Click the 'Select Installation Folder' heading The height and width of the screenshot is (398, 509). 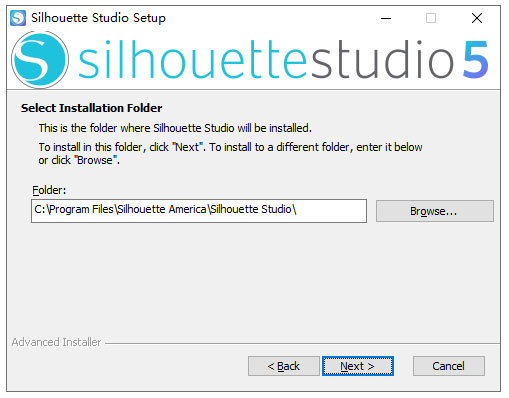click(x=91, y=108)
